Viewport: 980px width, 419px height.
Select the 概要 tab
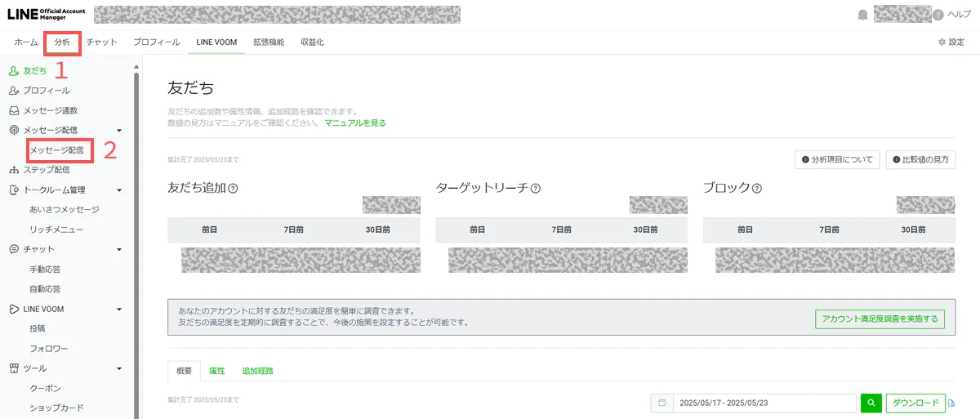[x=185, y=371]
